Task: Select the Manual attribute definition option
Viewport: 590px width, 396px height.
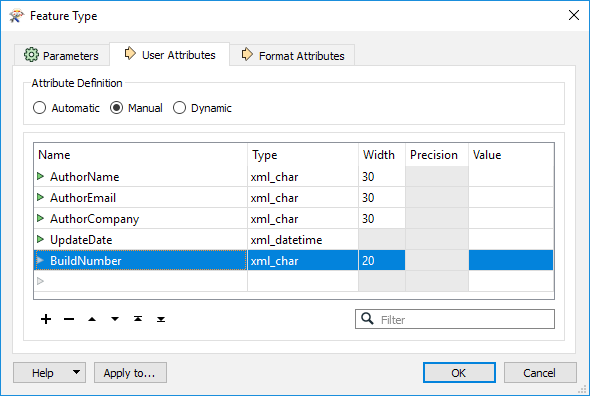Action: [x=116, y=108]
